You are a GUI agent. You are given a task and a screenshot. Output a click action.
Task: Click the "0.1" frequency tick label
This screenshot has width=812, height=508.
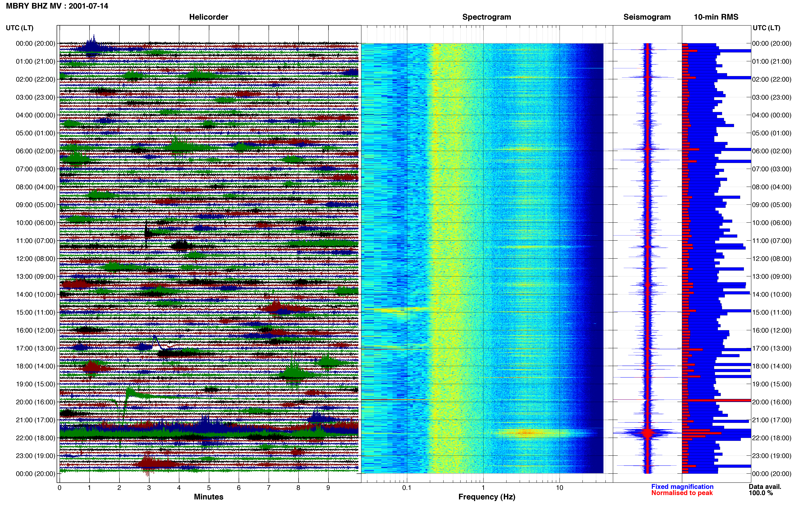(x=407, y=487)
